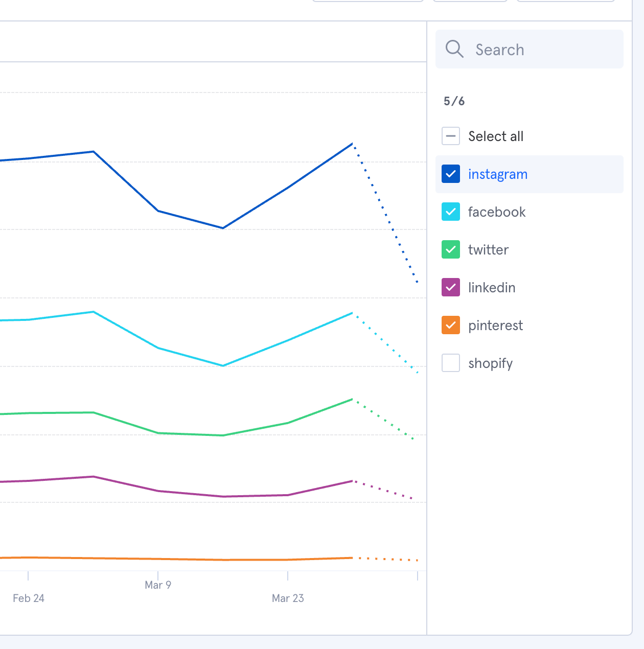Image resolution: width=644 pixels, height=649 pixels.
Task: Click the Select all label text
Action: point(496,136)
